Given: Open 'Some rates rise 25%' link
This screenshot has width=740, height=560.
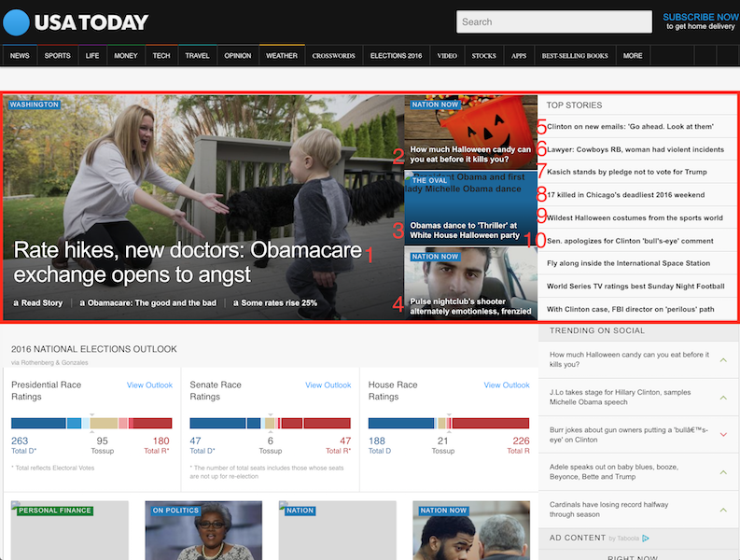Looking at the screenshot, I should tap(275, 303).
